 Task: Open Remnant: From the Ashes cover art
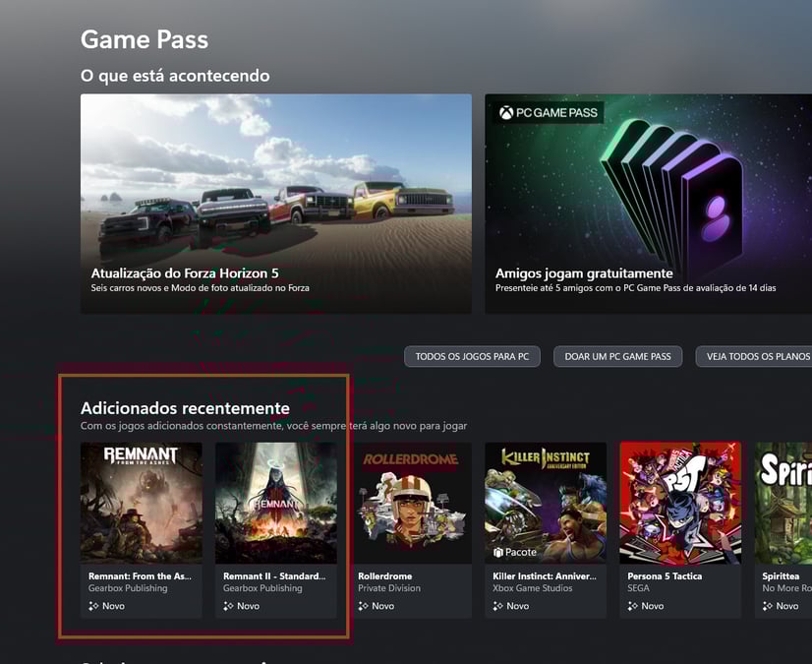pos(142,503)
